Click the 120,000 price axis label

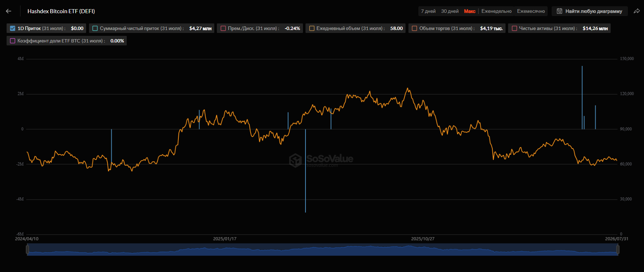627,94
